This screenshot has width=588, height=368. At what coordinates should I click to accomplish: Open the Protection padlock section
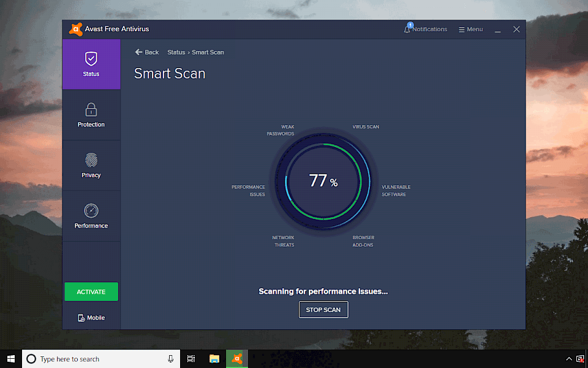[x=91, y=115]
